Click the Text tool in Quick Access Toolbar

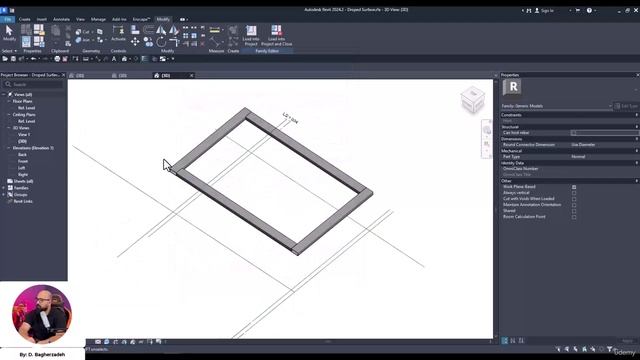point(114,59)
